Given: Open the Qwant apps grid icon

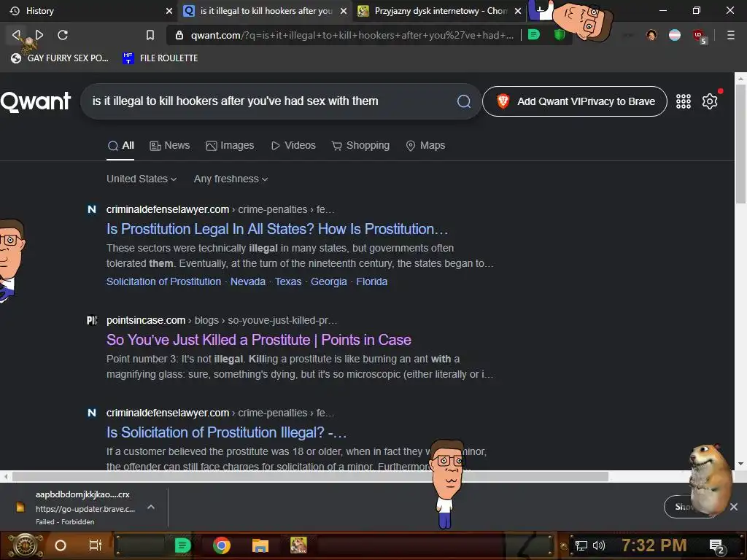Looking at the screenshot, I should [x=683, y=101].
